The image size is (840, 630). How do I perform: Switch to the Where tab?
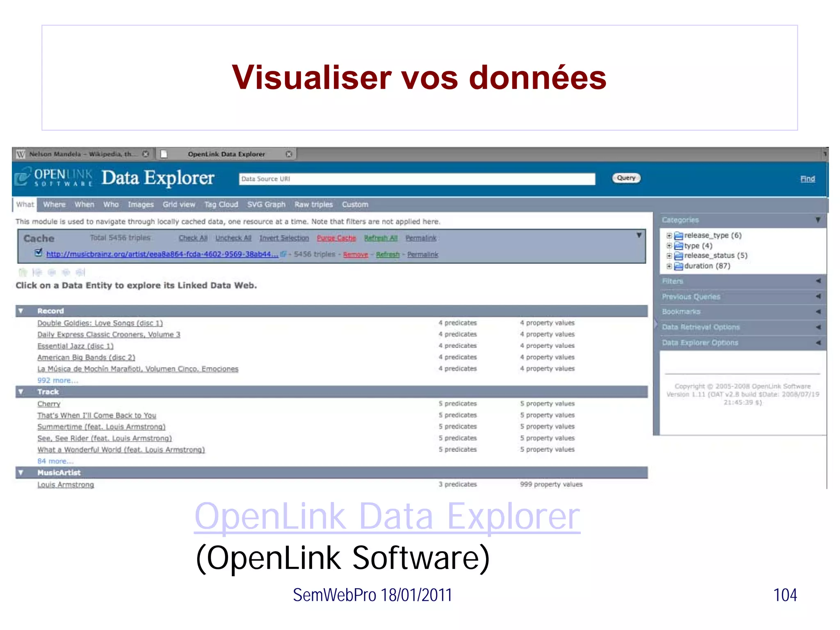click(x=54, y=204)
